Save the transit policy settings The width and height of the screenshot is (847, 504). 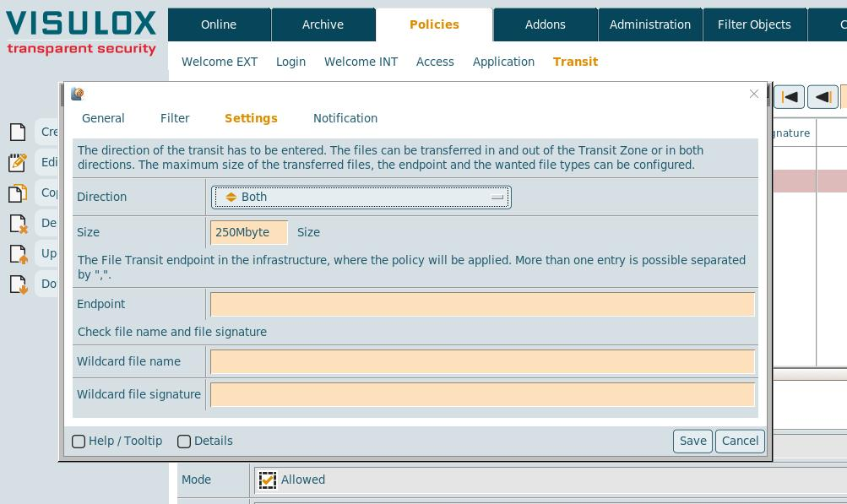[x=692, y=441]
